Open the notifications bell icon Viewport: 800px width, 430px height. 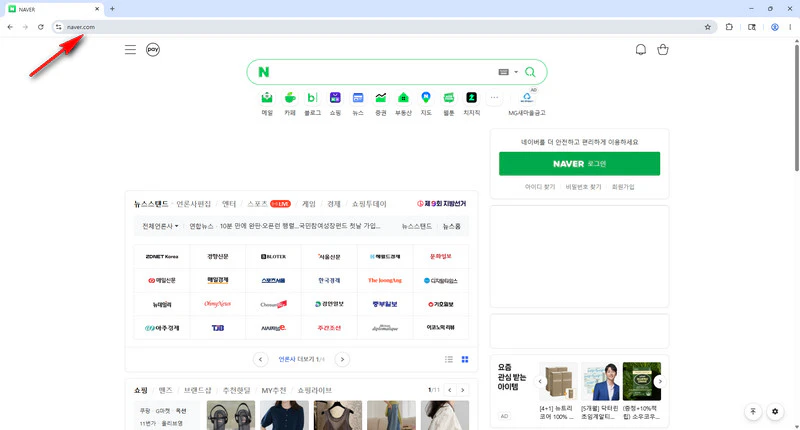tap(640, 49)
